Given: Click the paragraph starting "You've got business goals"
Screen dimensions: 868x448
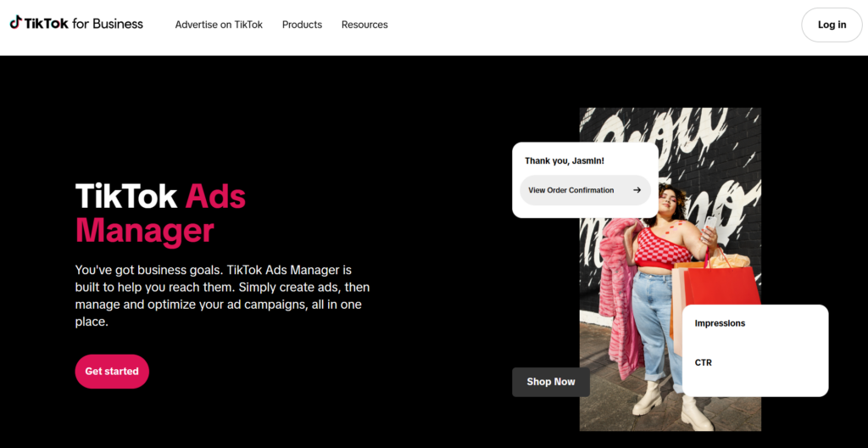Looking at the screenshot, I should 223,296.
